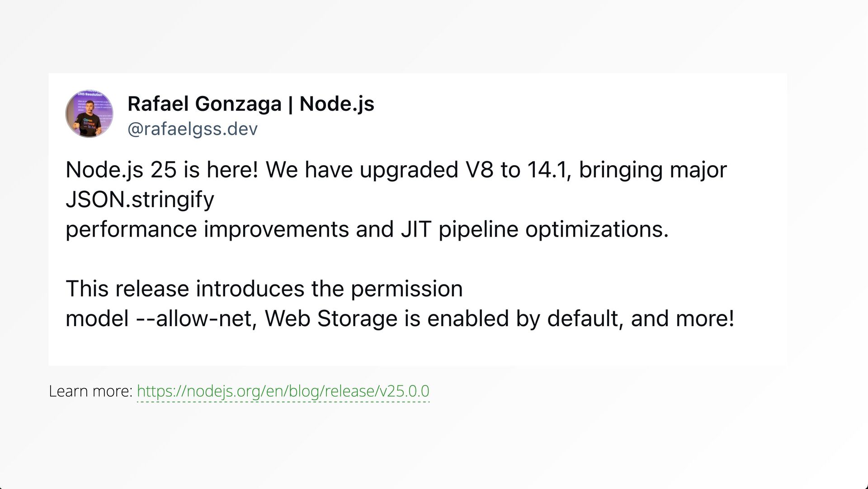Click Rafael Gonzaga's profile avatar
868x489 pixels.
[x=89, y=114]
